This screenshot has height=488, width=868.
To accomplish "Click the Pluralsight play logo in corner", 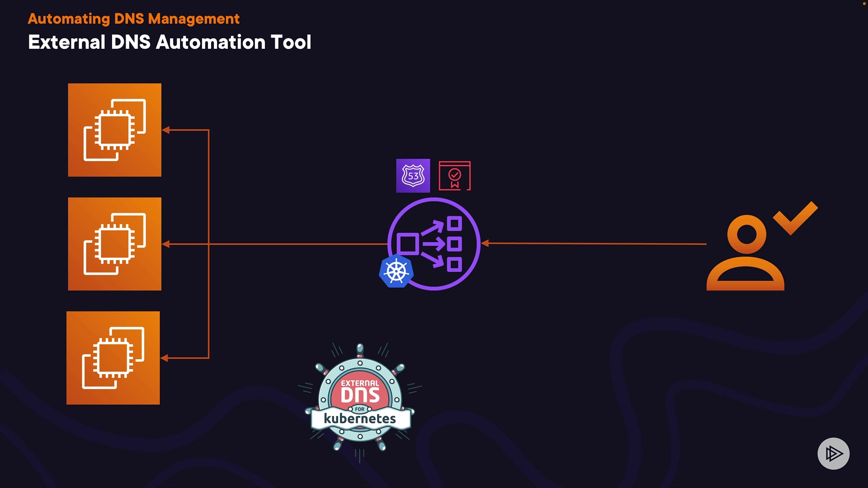I will pyautogui.click(x=833, y=453).
